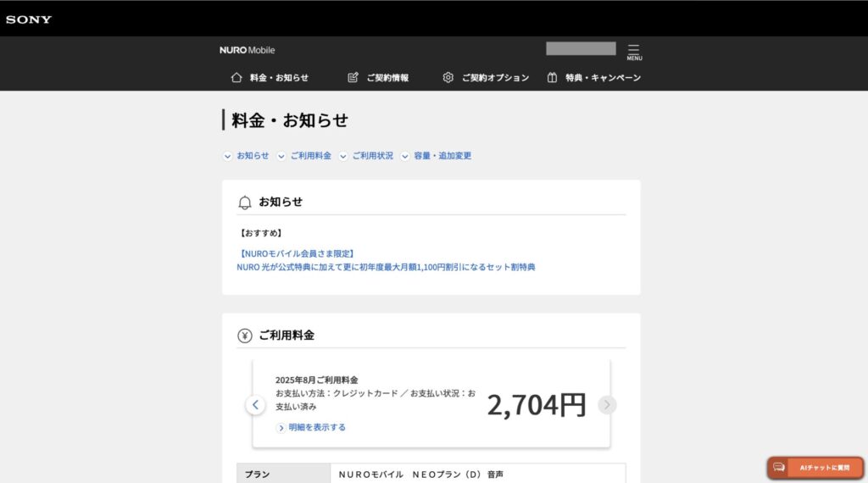
Task: Click the chat bubble icon in AIチャット button
Action: click(779, 467)
